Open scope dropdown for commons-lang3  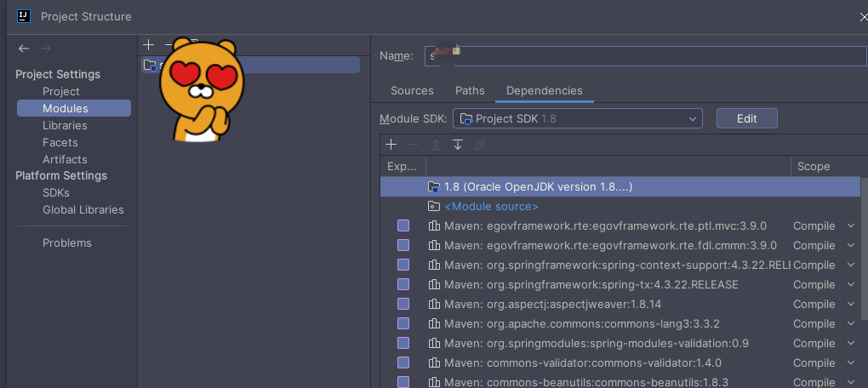tap(851, 323)
